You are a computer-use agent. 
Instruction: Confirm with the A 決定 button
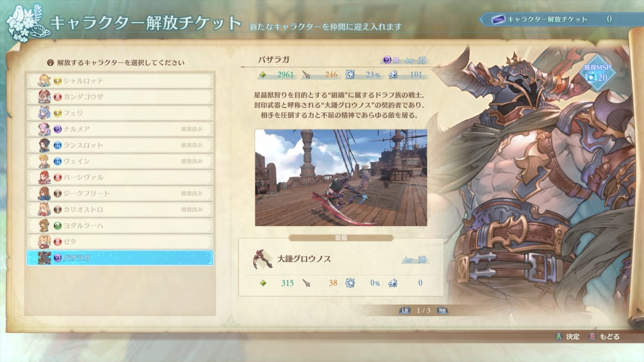click(x=567, y=337)
